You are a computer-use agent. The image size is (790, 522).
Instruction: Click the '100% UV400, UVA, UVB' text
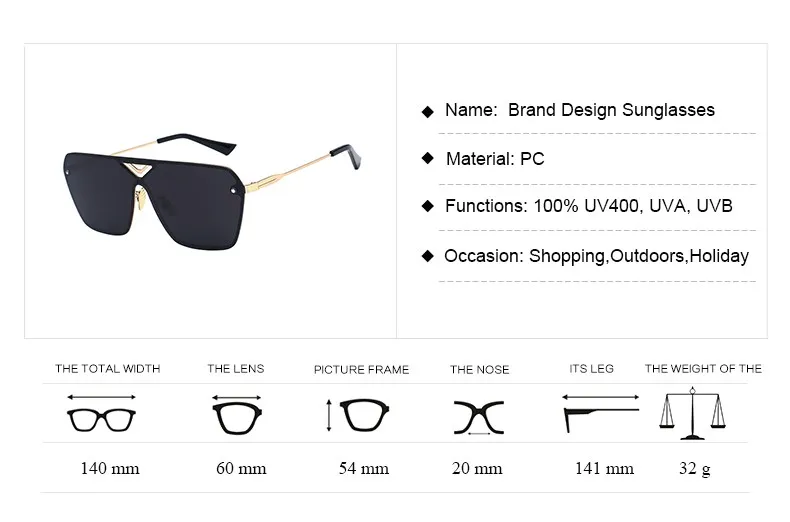coord(633,206)
